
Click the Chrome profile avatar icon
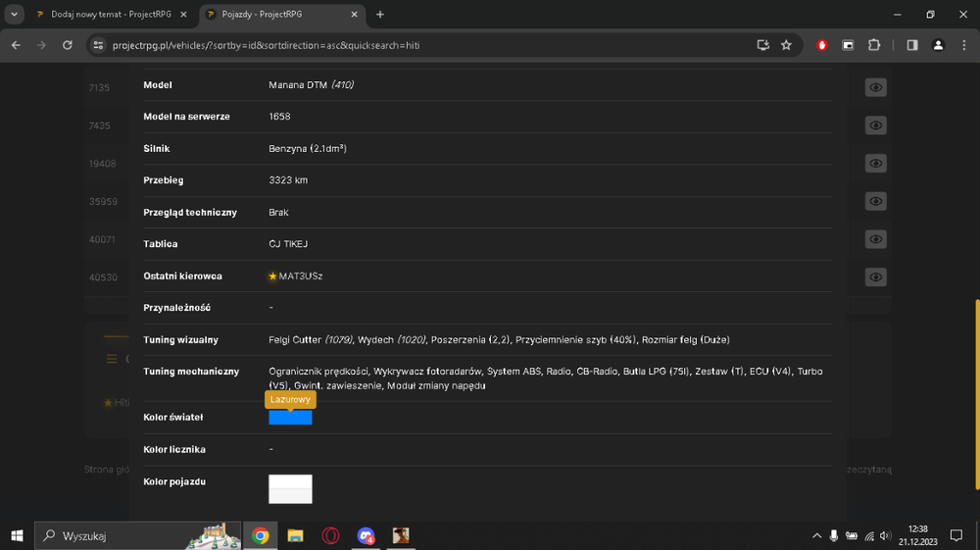[938, 45]
